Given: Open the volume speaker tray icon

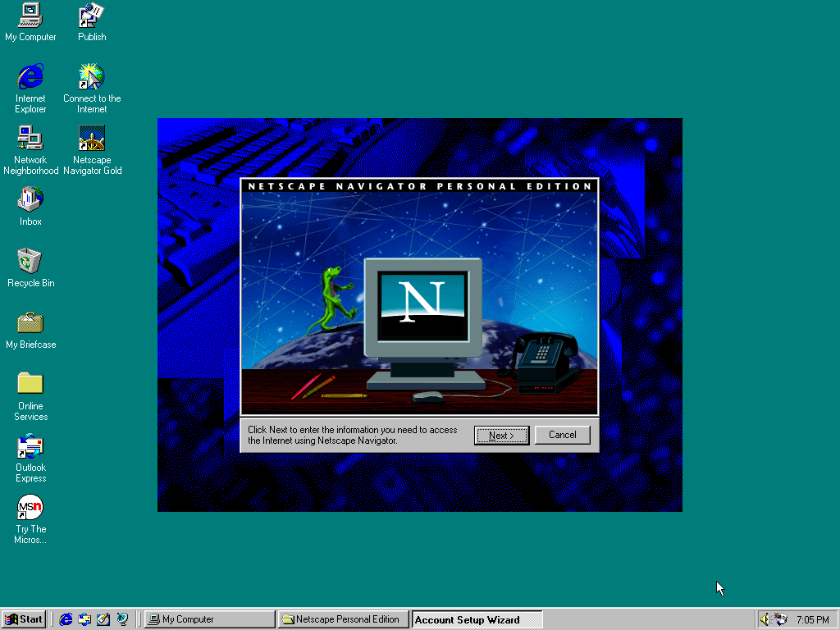Looking at the screenshot, I should click(x=765, y=619).
